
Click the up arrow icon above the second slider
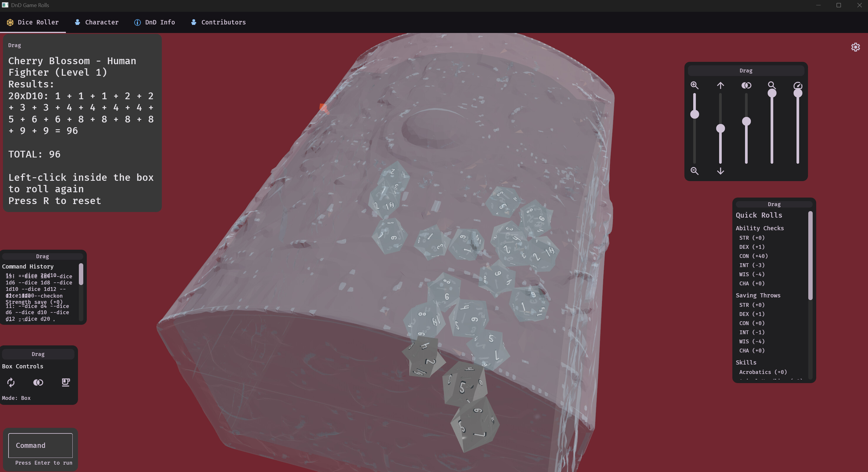point(721,85)
